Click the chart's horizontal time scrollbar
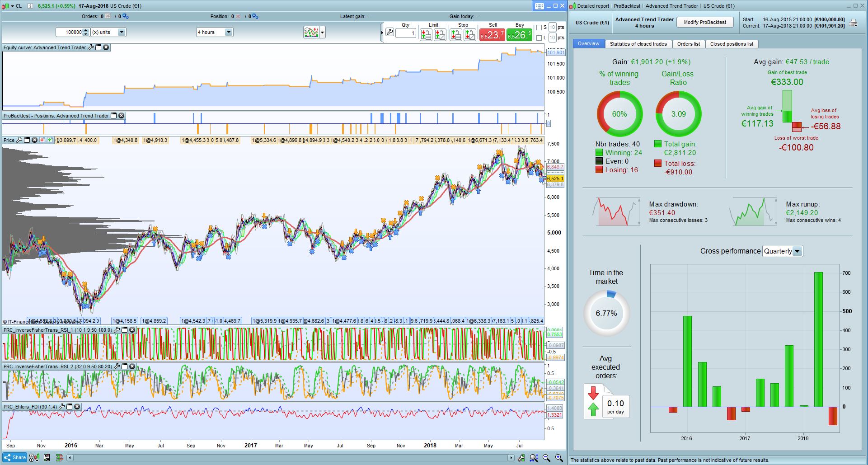 (x=289, y=458)
